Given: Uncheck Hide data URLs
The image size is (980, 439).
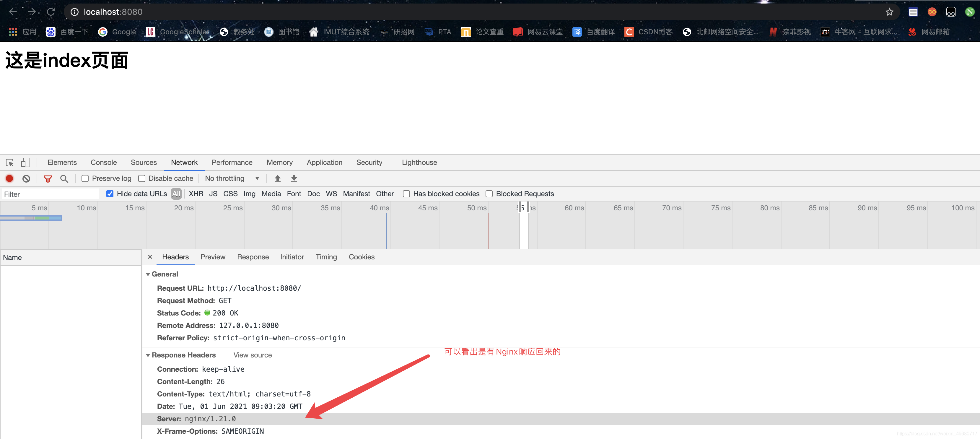Looking at the screenshot, I should (x=110, y=194).
